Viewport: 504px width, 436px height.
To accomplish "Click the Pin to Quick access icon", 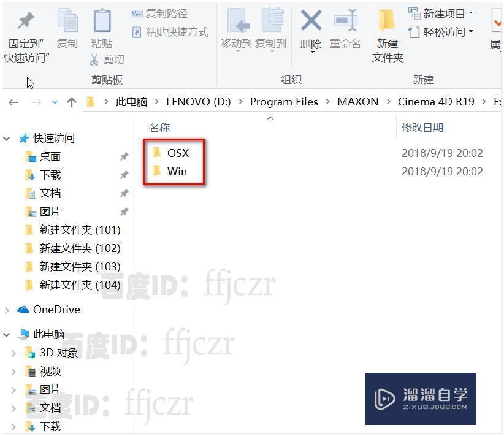I will click(26, 21).
